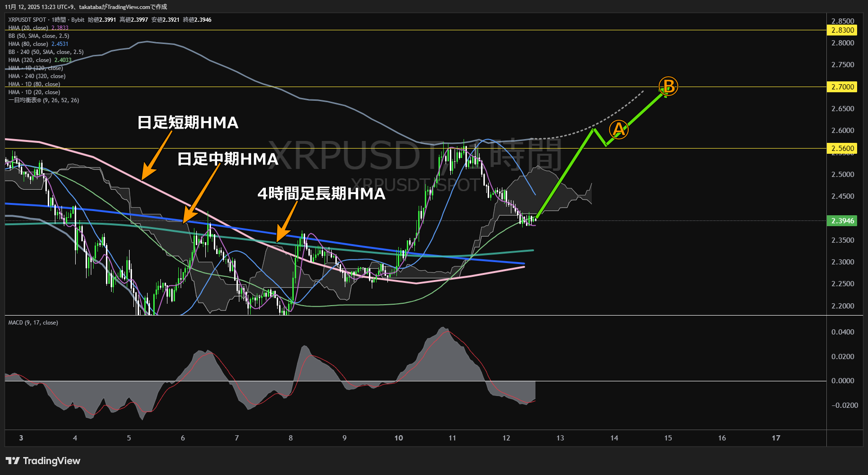Select the MACD (9, 17, close) pane legend
The width and height of the screenshot is (868, 475).
(33, 323)
